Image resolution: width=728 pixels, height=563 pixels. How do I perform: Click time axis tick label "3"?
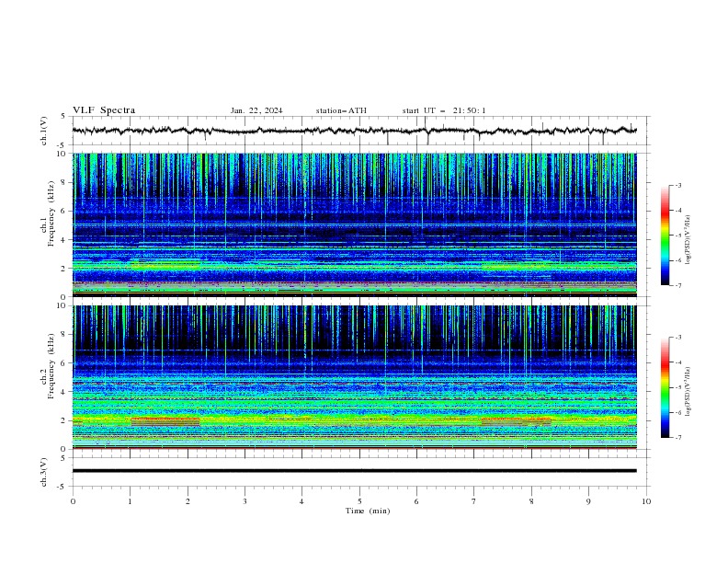click(245, 501)
